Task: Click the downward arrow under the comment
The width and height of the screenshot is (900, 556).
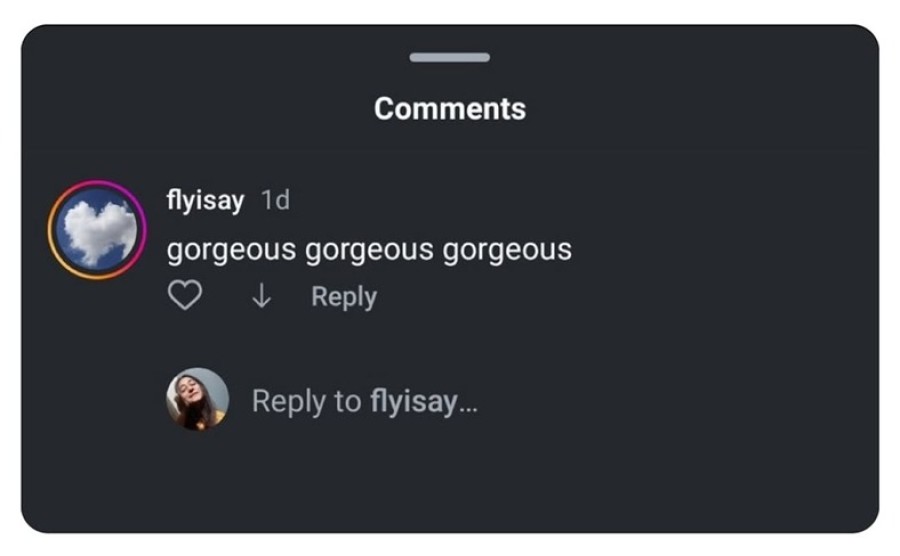Action: (261, 297)
